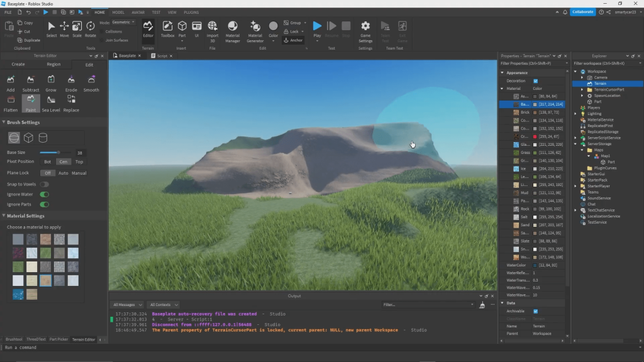The width and height of the screenshot is (644, 362).
Task: Open the FILE menu
Action: pyautogui.click(x=8, y=13)
